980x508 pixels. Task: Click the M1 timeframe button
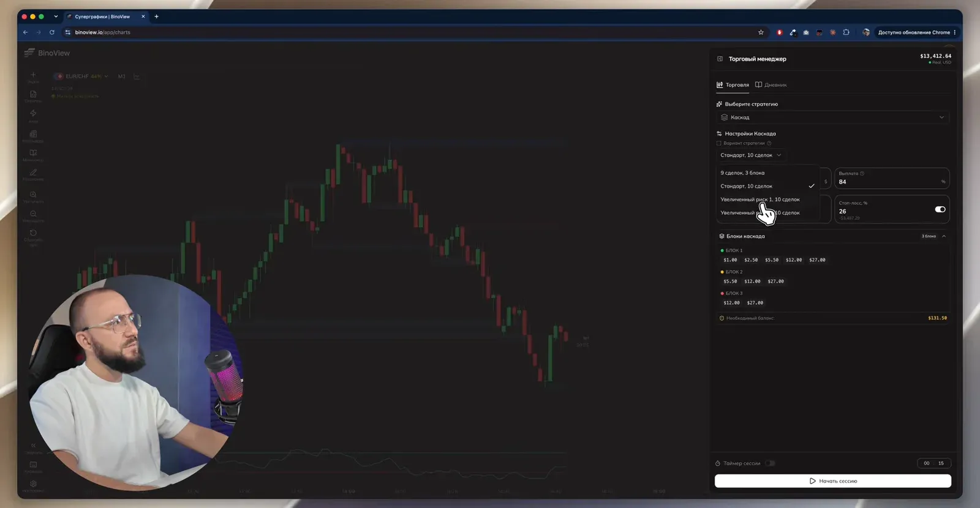121,77
